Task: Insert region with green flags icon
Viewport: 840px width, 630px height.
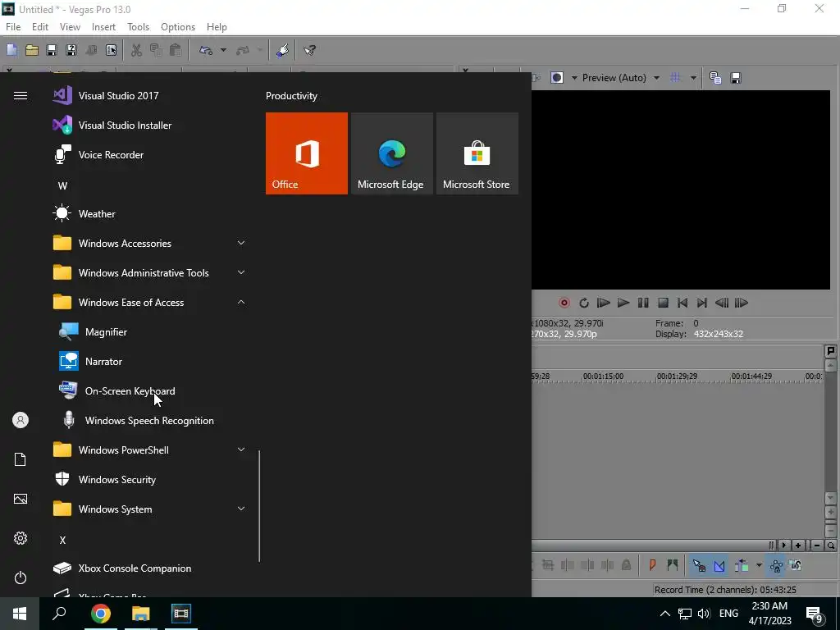Action: coord(673,564)
